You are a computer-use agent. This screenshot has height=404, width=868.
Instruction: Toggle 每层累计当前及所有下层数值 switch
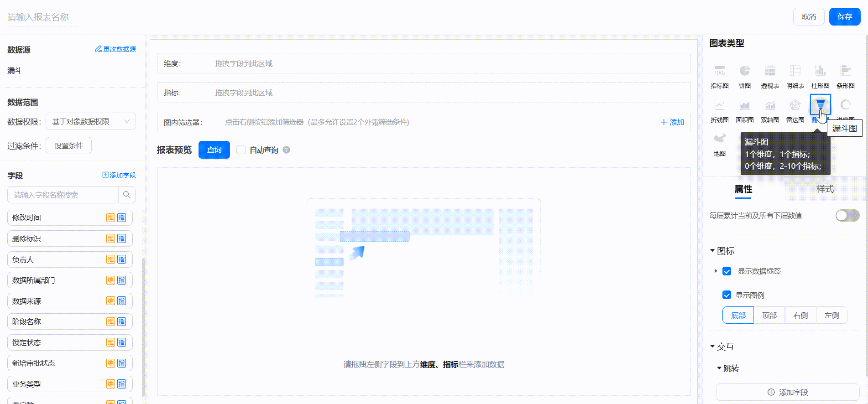[847, 215]
